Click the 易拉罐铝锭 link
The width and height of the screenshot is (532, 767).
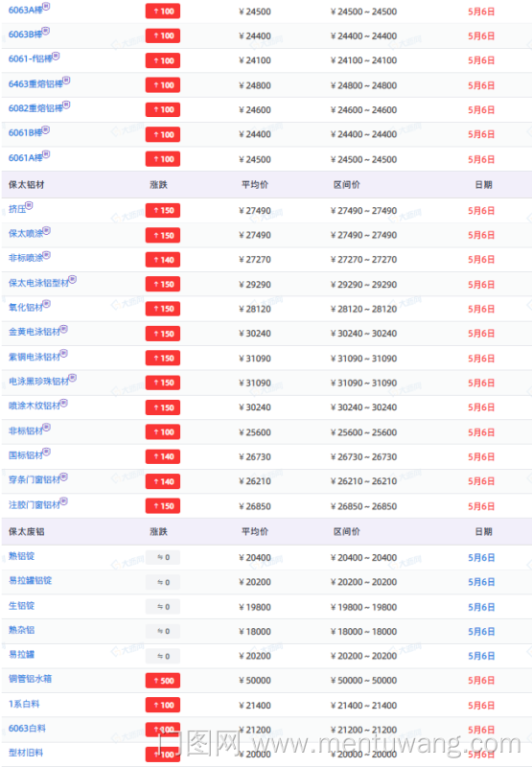tap(30, 581)
